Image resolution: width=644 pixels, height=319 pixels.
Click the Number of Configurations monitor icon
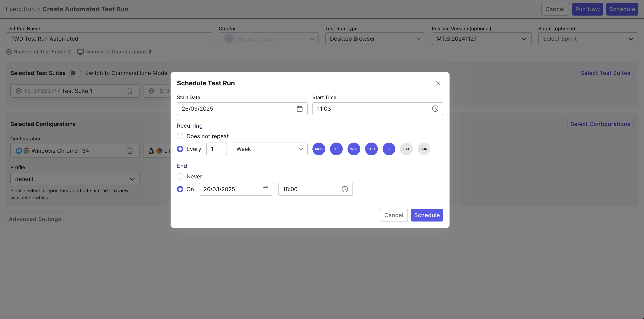pyautogui.click(x=80, y=52)
